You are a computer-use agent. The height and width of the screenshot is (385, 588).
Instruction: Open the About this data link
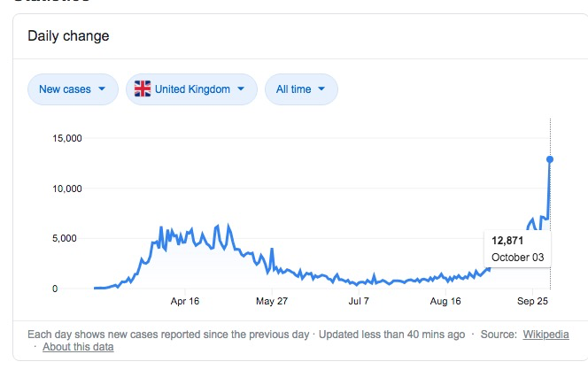click(78, 347)
